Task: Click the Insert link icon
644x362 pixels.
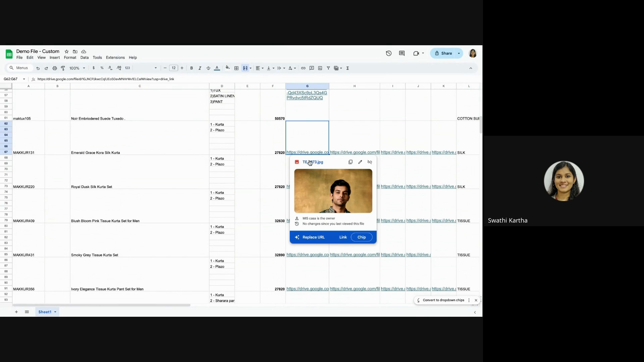Action: (303, 68)
